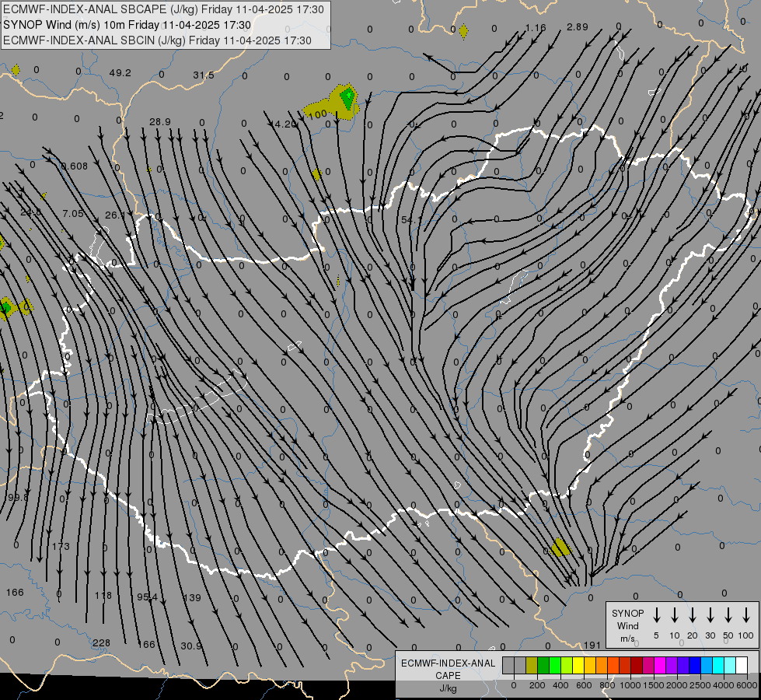This screenshot has width=761, height=700.
Task: Pick the white swatch at legend end
Action: coord(741,666)
